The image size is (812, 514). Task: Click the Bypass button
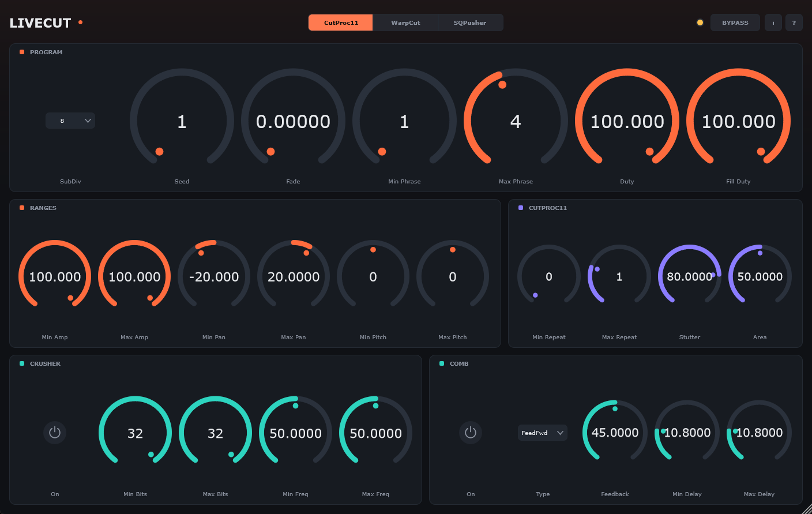tap(735, 22)
